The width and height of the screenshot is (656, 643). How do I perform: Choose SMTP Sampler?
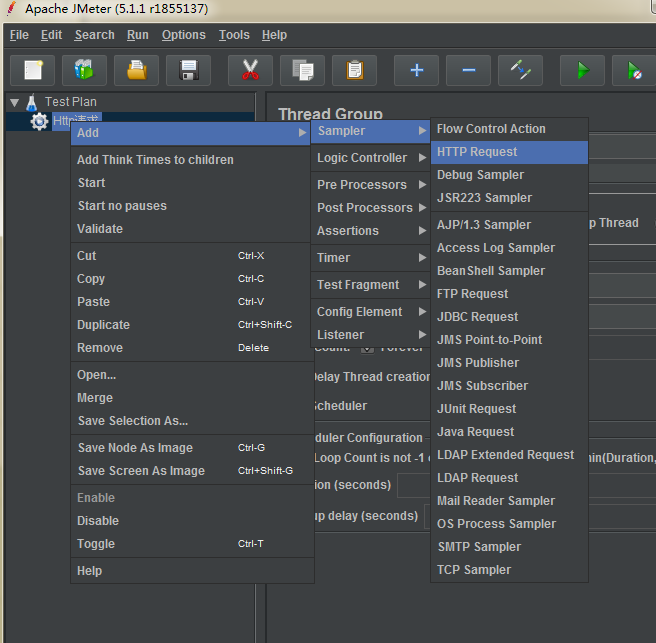tap(509, 547)
